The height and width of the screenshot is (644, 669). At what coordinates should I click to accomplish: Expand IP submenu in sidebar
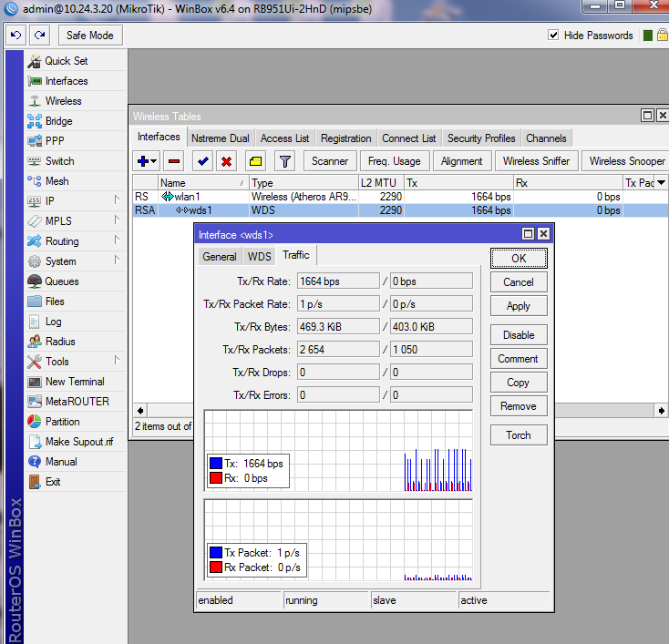tap(117, 199)
